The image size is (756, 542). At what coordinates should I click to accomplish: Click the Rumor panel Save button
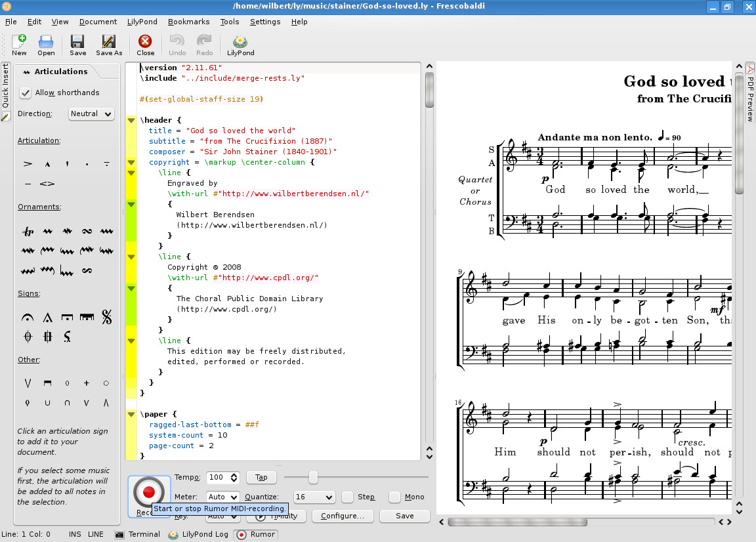[x=404, y=516]
